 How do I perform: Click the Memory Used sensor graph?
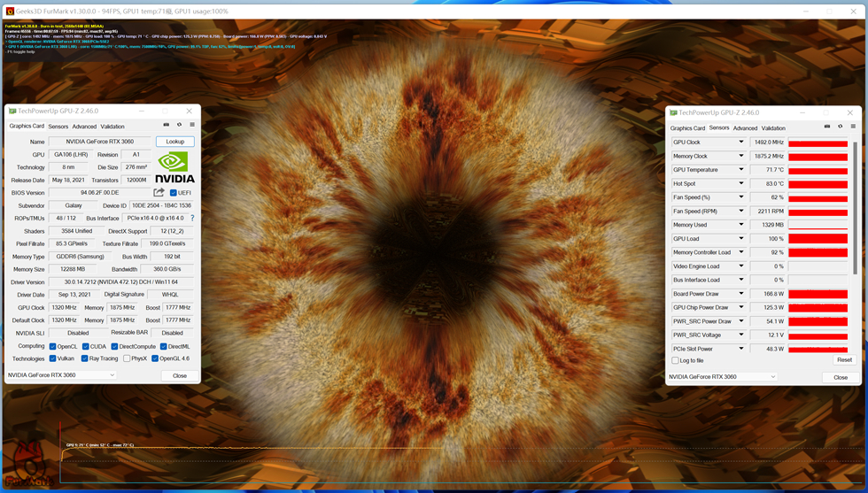click(x=818, y=225)
